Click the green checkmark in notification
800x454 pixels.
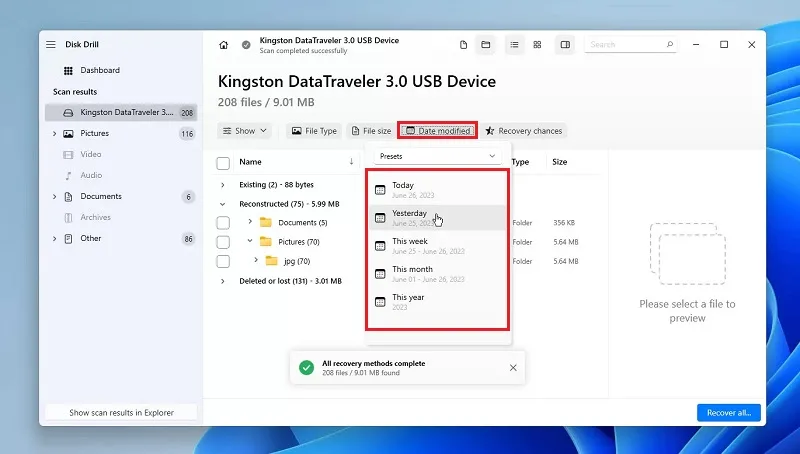[x=307, y=368]
